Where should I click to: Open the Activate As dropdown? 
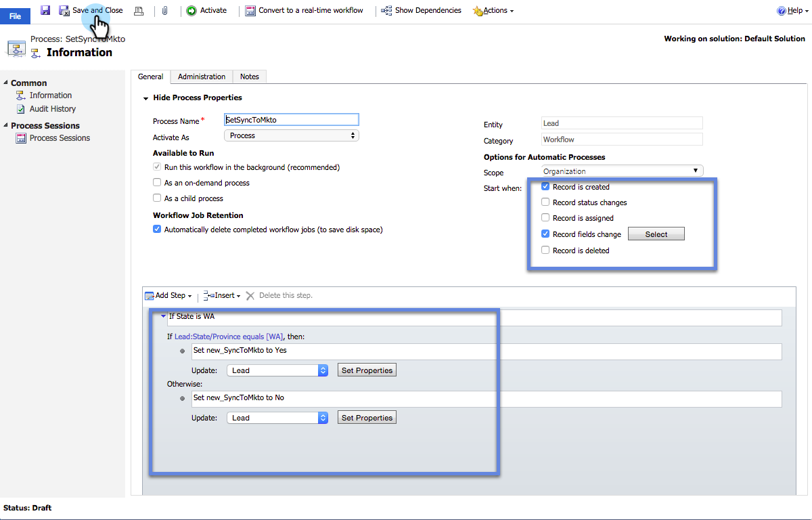(x=291, y=135)
